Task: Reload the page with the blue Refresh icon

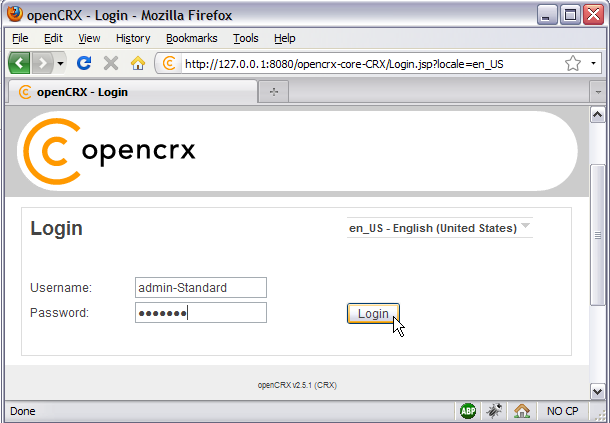Action: pos(84,63)
